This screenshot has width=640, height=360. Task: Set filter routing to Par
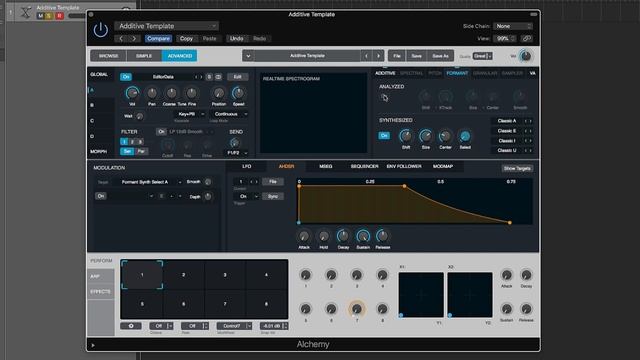[x=141, y=151]
